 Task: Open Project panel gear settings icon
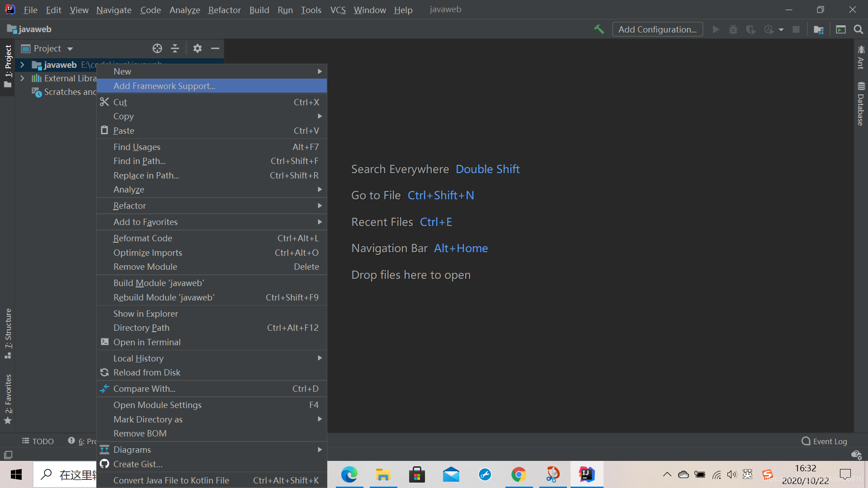(x=198, y=48)
